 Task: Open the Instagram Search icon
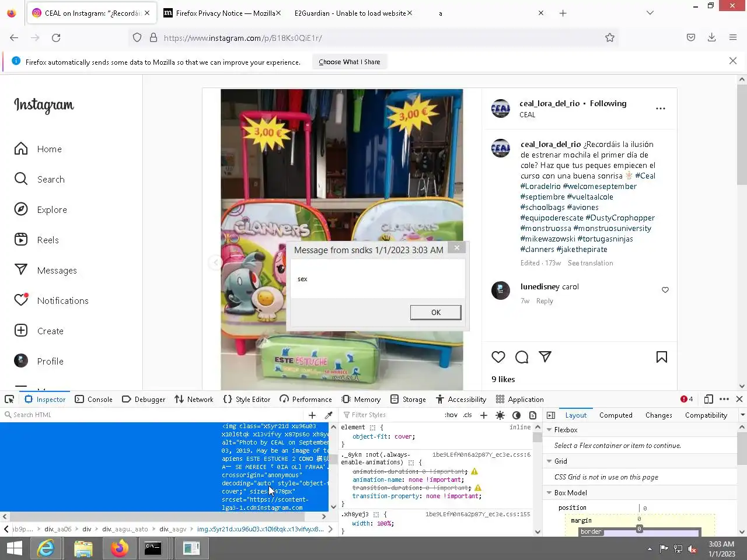[21, 179]
